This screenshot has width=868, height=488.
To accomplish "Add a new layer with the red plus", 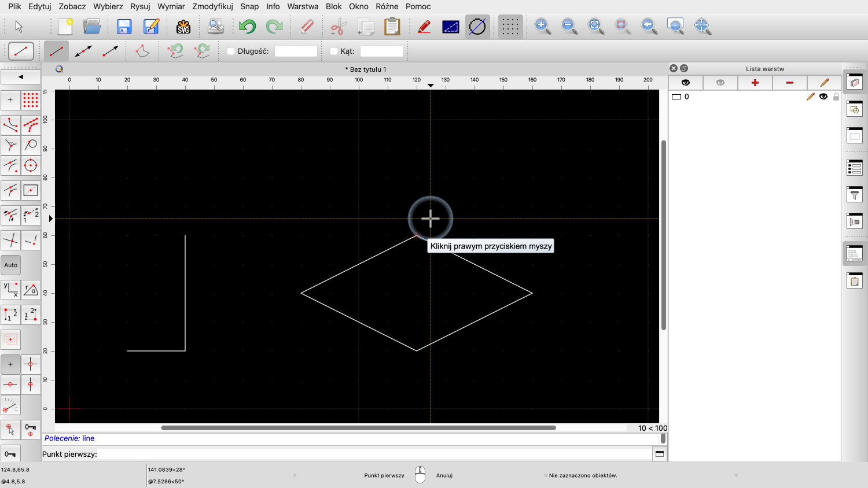I will [x=755, y=83].
